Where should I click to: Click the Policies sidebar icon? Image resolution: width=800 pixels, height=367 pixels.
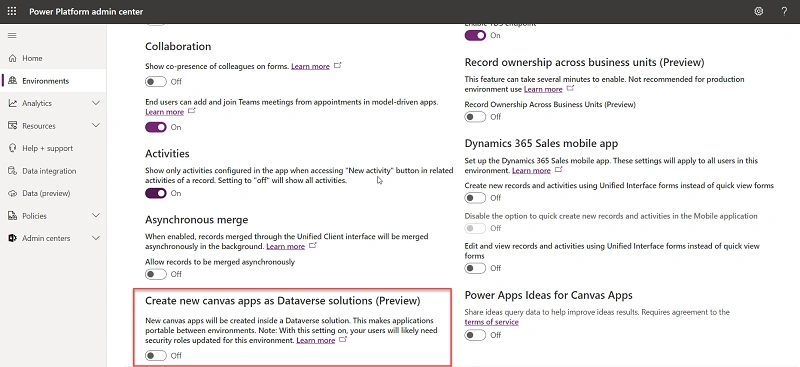(x=13, y=216)
